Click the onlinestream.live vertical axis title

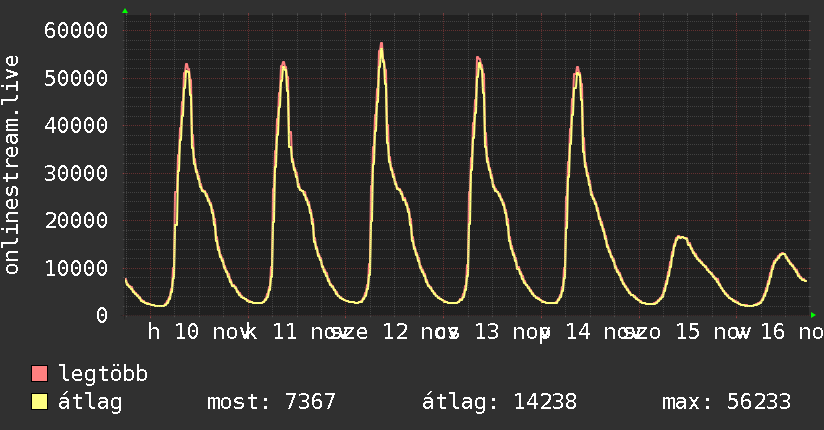(x=13, y=165)
